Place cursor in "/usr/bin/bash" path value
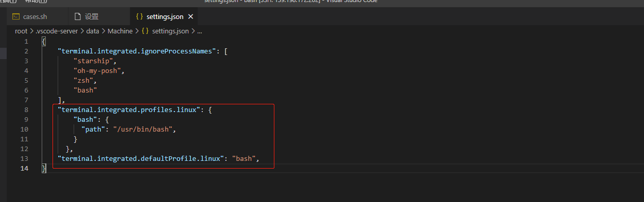This screenshot has height=202, width=644. 143,129
